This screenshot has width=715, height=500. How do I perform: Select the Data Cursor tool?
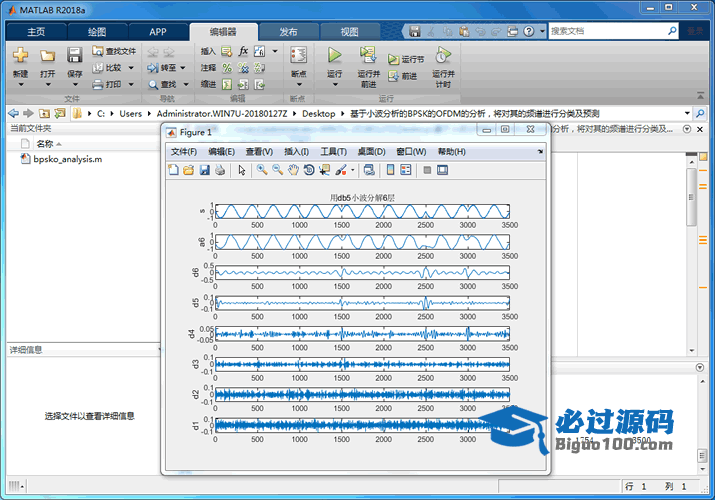point(325,170)
